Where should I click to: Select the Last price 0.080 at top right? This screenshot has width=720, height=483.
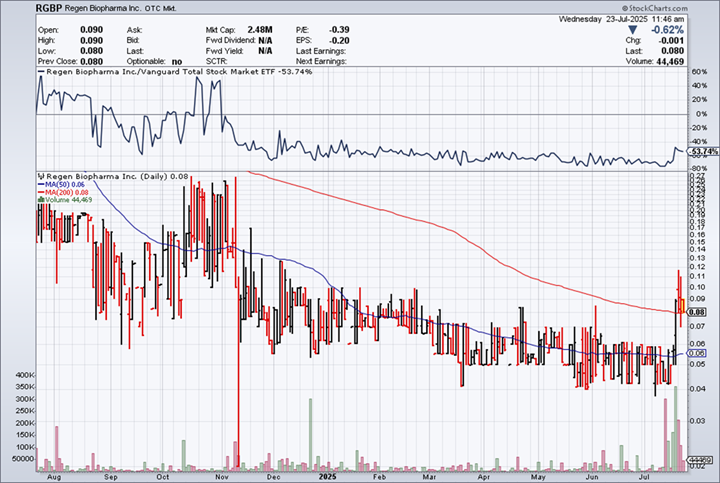pyautogui.click(x=674, y=51)
